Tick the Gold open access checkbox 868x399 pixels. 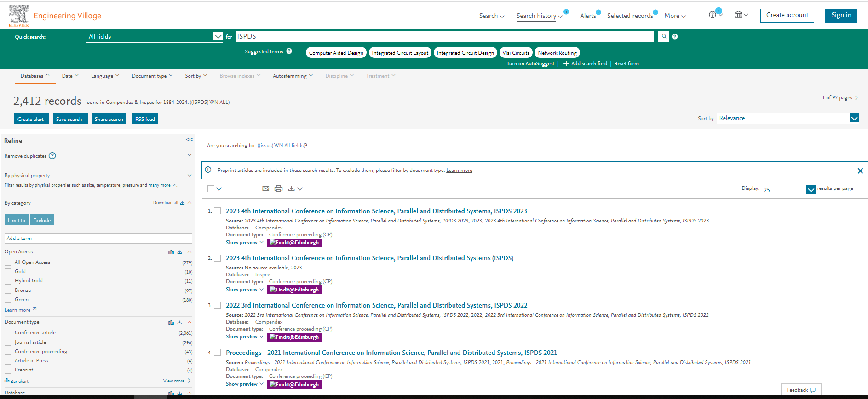click(8, 272)
